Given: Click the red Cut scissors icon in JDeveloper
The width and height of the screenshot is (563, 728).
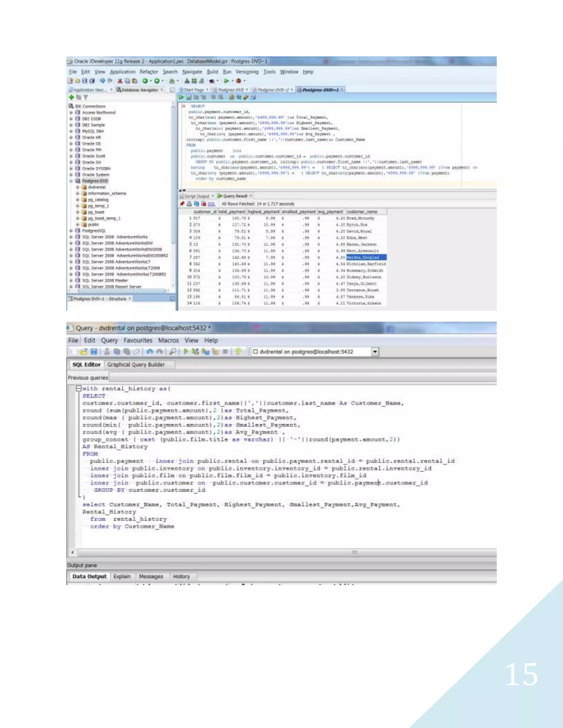Looking at the screenshot, I should coord(120,81).
